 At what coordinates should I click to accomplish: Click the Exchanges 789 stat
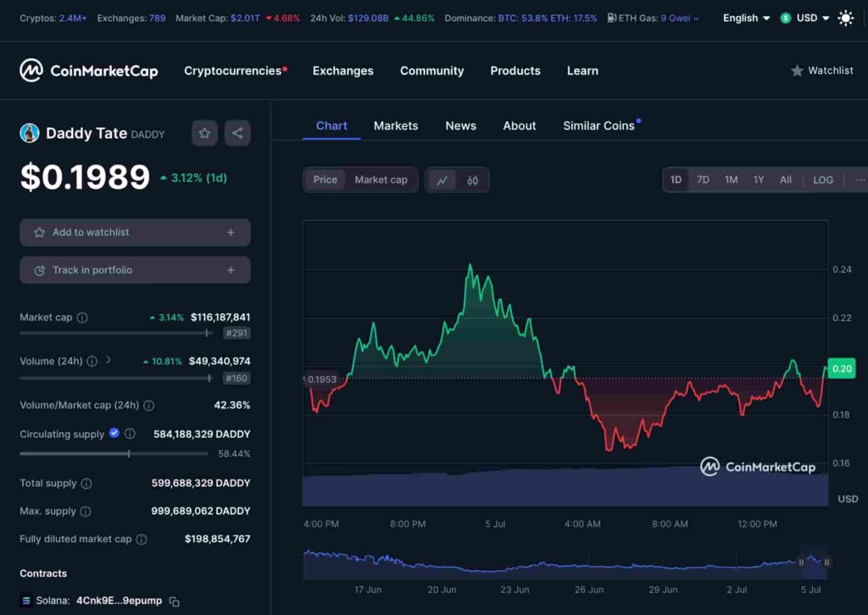(x=131, y=19)
